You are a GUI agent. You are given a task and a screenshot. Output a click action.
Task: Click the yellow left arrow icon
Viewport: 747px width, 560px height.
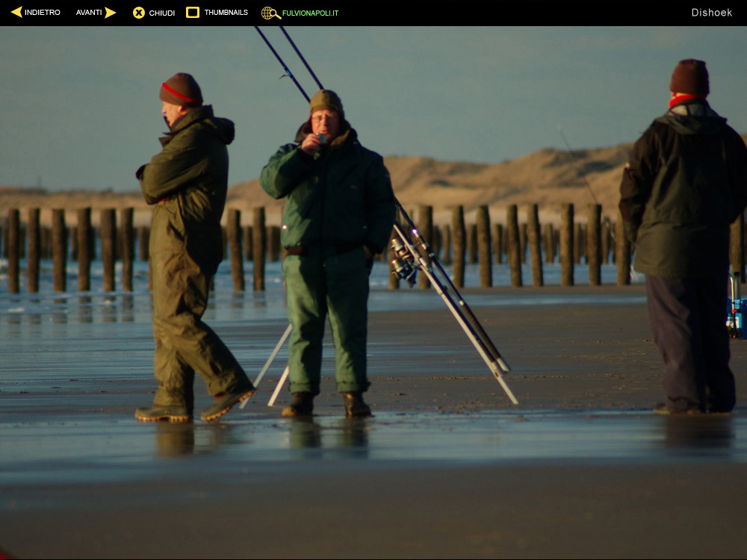(16, 12)
